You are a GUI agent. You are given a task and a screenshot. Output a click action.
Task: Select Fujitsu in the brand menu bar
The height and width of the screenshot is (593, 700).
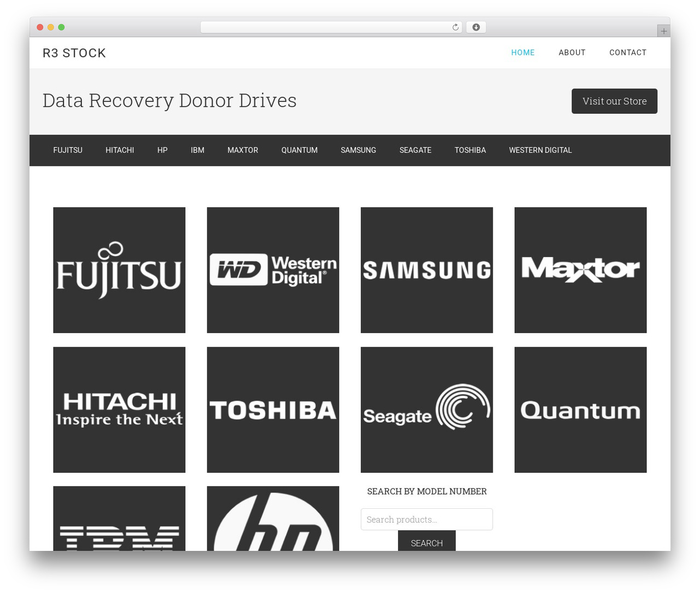click(x=68, y=150)
